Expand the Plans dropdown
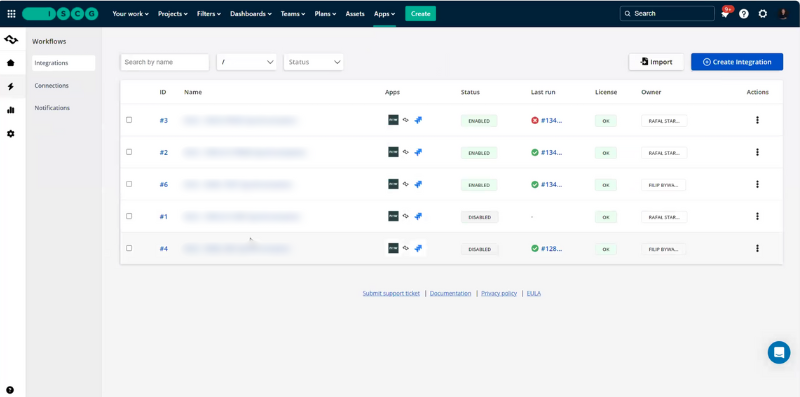Screen dimensions: 800x397 click(x=325, y=14)
